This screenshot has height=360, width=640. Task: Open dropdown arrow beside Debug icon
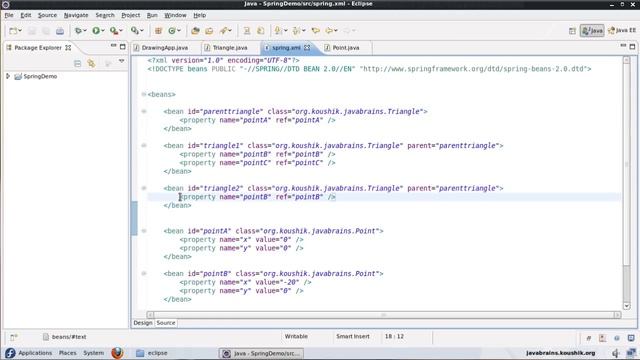pyautogui.click(x=84, y=31)
